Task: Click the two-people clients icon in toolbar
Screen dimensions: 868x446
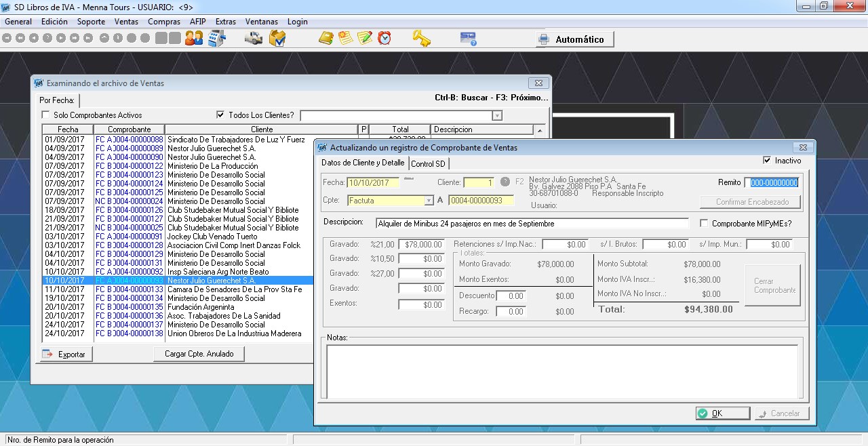Action: (x=194, y=39)
